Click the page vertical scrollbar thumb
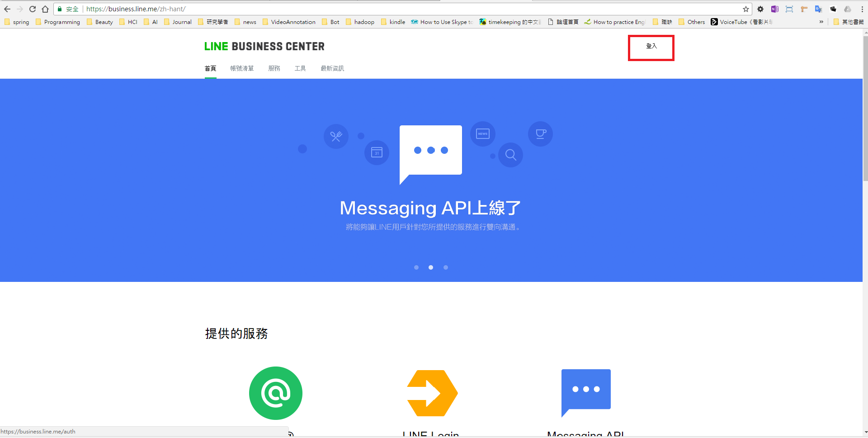Viewport: 868px width, 438px height. coord(865,109)
